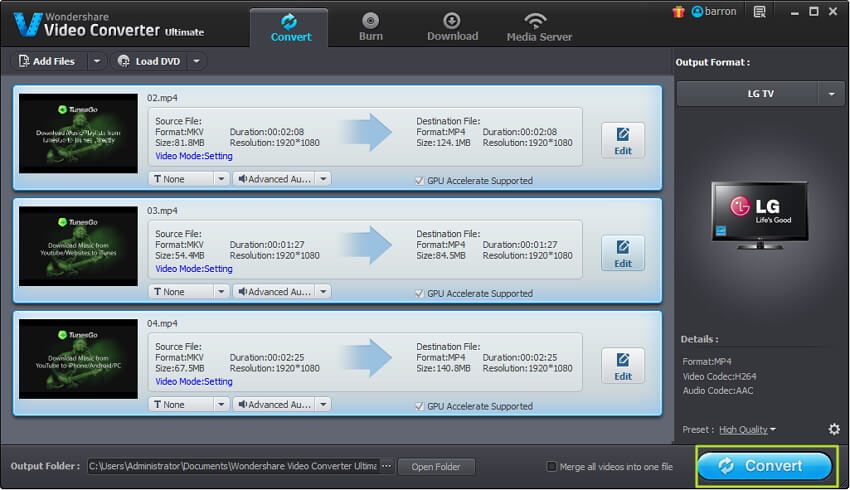Toggle GPU Accelerate Supported for 04.mp4

pos(419,406)
